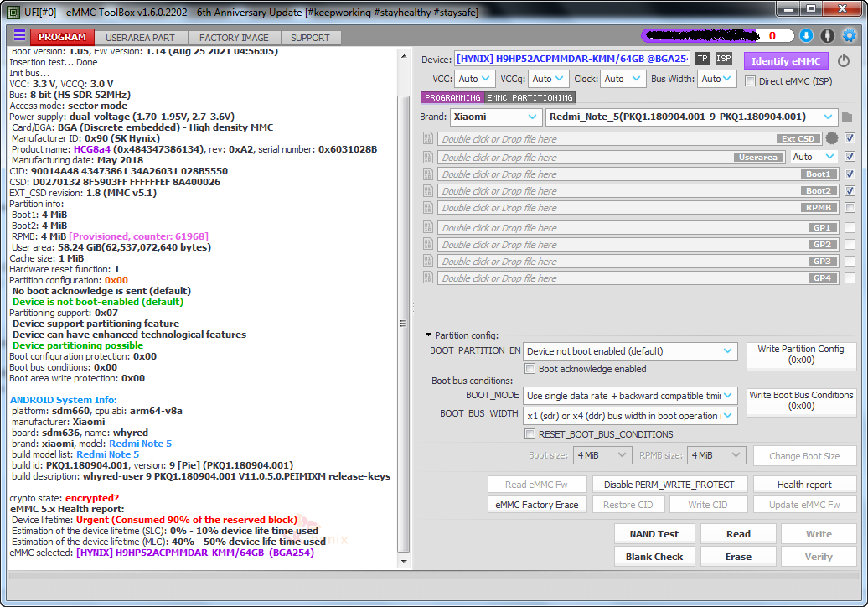Click the Ext CSD settings round icon

(x=831, y=138)
